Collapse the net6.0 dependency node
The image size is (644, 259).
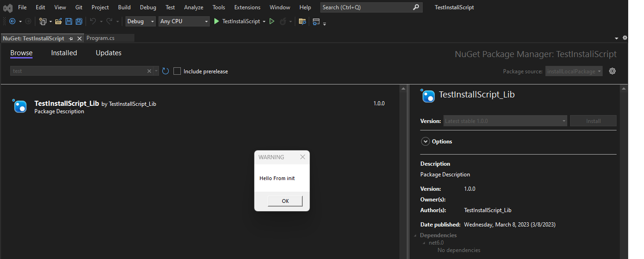pyautogui.click(x=424, y=243)
